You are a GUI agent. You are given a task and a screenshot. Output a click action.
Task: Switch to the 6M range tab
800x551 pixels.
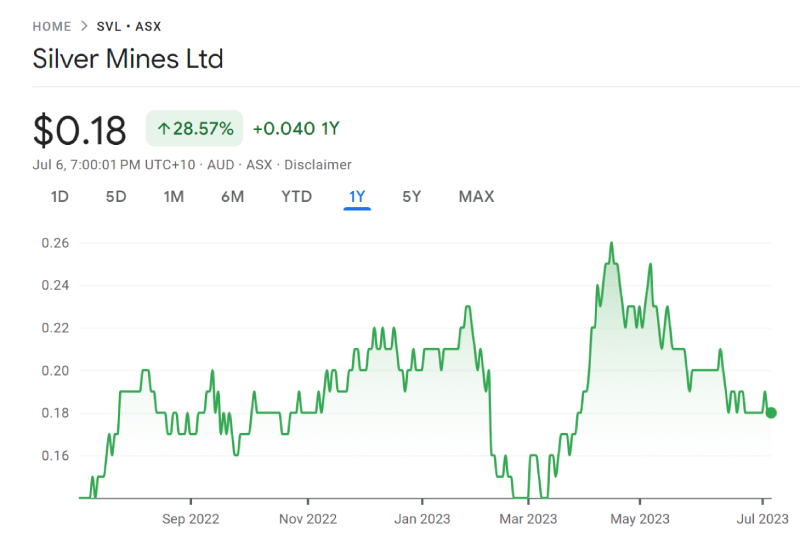(x=232, y=197)
